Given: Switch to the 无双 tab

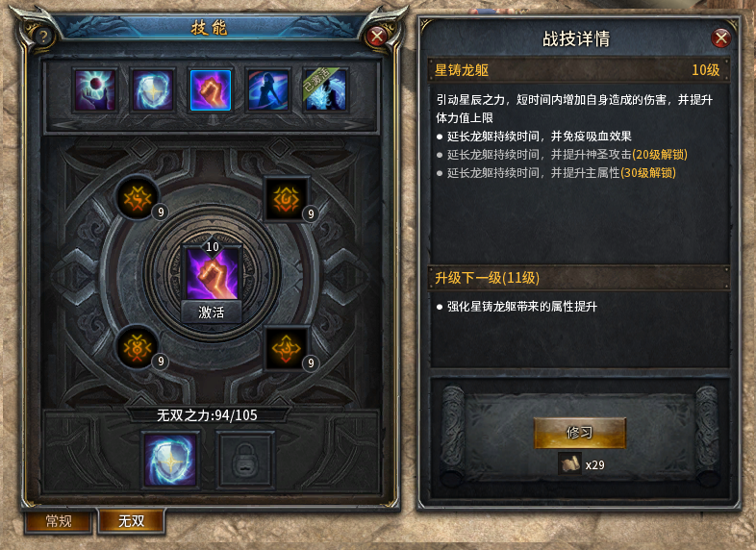Looking at the screenshot, I should [132, 520].
